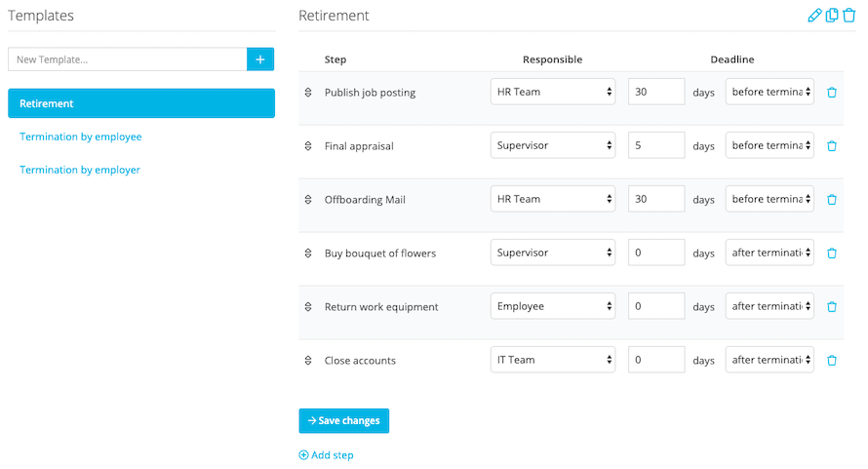Open deadline timing dropdown for Final appraisal
The image size is (868, 469).
pyautogui.click(x=769, y=145)
